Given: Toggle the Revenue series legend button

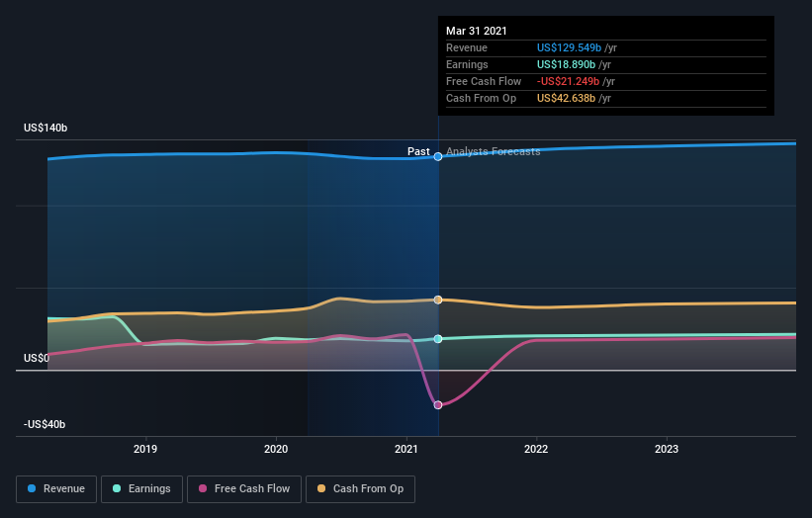Looking at the screenshot, I should tap(56, 489).
